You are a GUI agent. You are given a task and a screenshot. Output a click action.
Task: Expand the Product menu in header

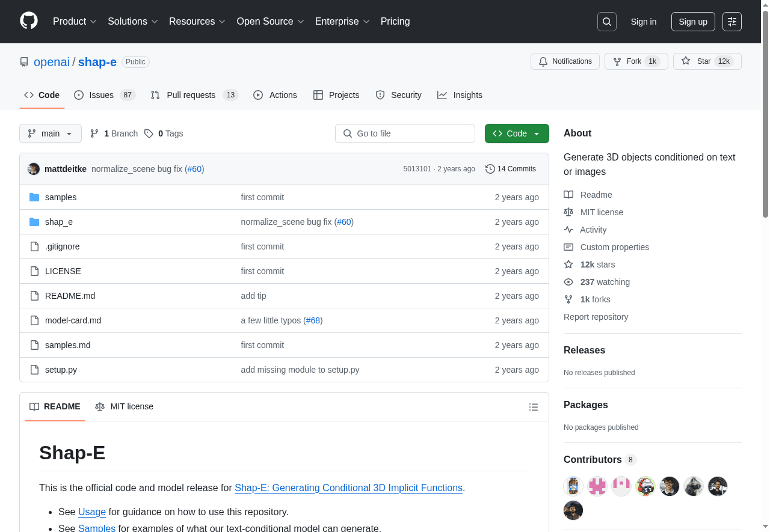pos(75,22)
